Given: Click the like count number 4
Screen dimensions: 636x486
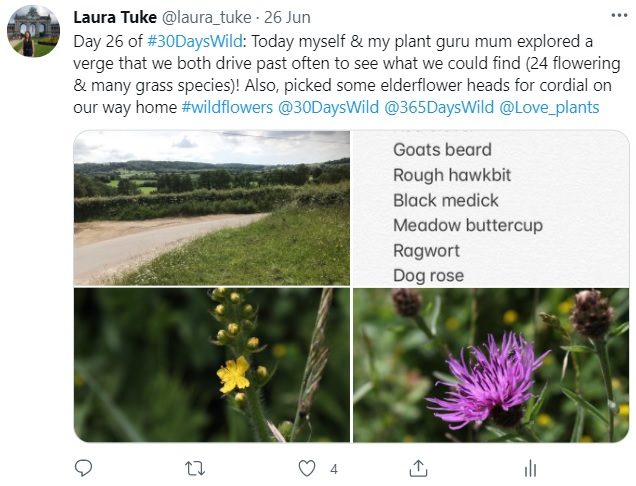Looking at the screenshot, I should point(334,468).
